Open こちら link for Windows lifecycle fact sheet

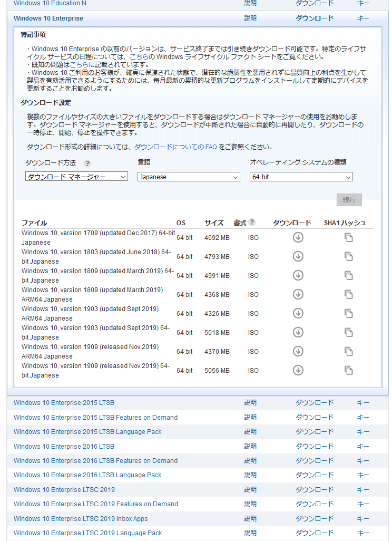tap(139, 56)
